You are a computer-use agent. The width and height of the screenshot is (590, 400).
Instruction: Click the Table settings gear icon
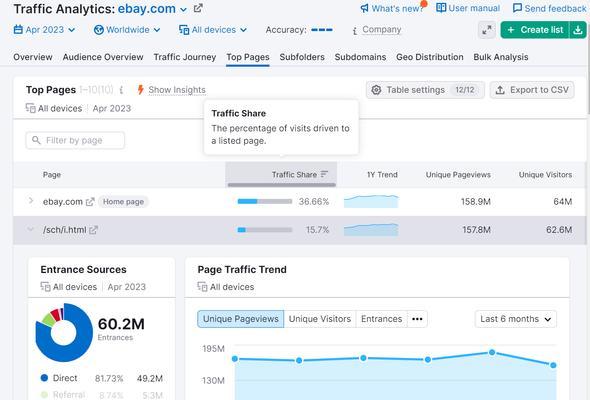[x=376, y=90]
